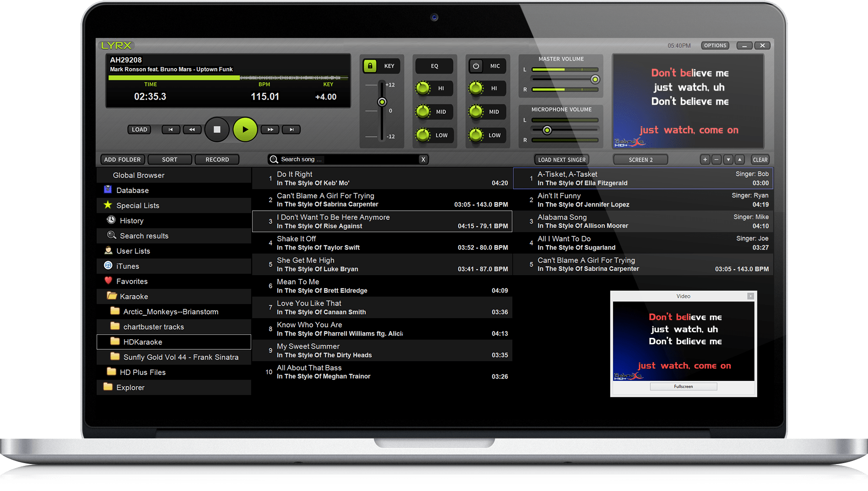Click the Search song field
Image resolution: width=868 pixels, height=491 pixels.
(x=343, y=159)
